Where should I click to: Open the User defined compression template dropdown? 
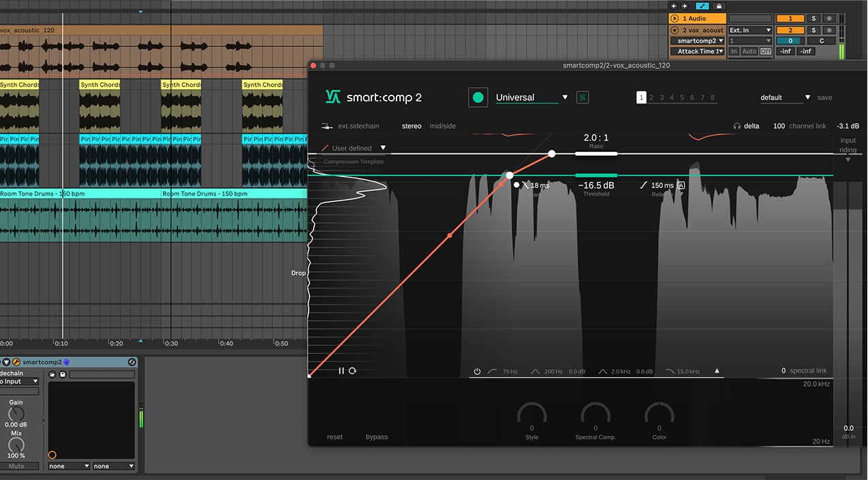coord(383,148)
